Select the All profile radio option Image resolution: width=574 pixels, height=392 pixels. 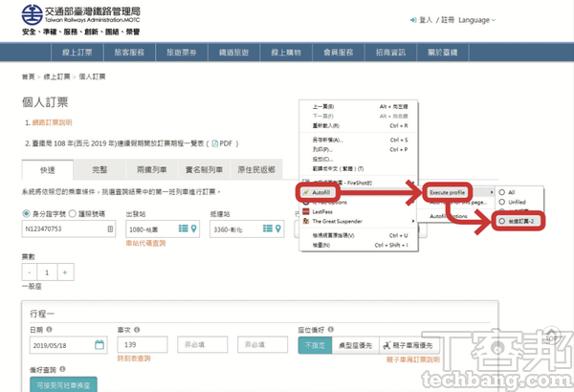point(502,192)
